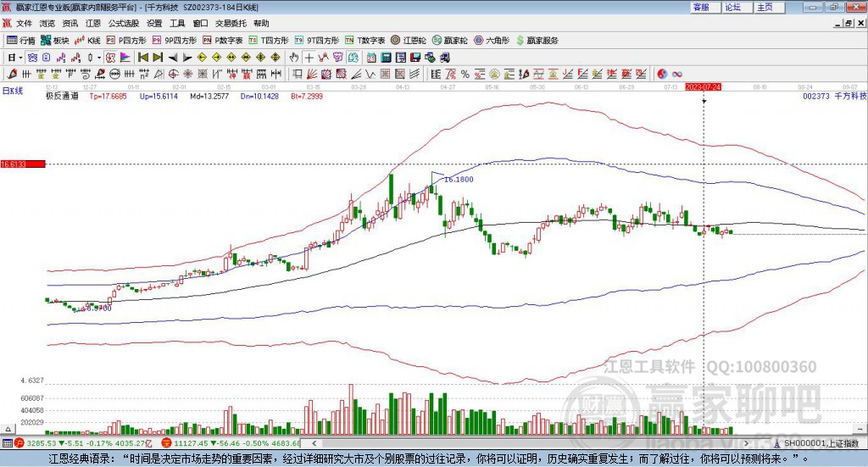The height and width of the screenshot is (467, 868).
Task: Click the blue infinity symbol icon
Action: (677, 74)
